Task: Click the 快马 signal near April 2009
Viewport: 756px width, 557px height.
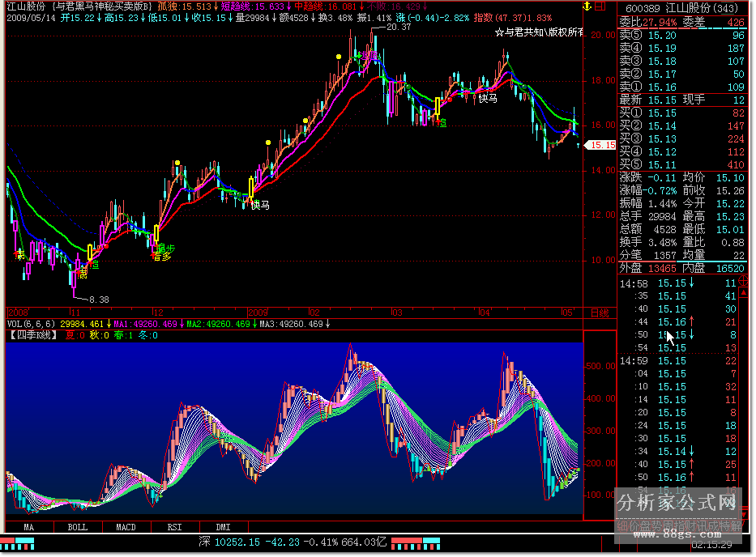Action: click(488, 98)
